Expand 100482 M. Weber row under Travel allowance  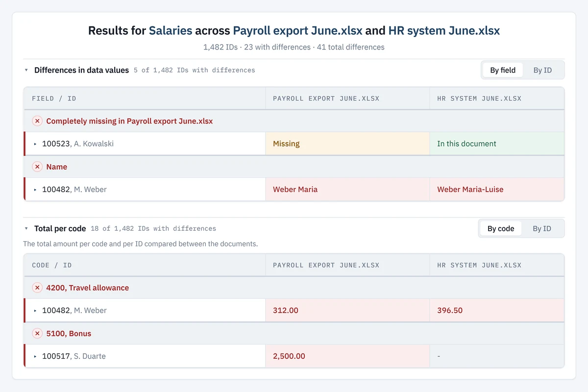[35, 311]
